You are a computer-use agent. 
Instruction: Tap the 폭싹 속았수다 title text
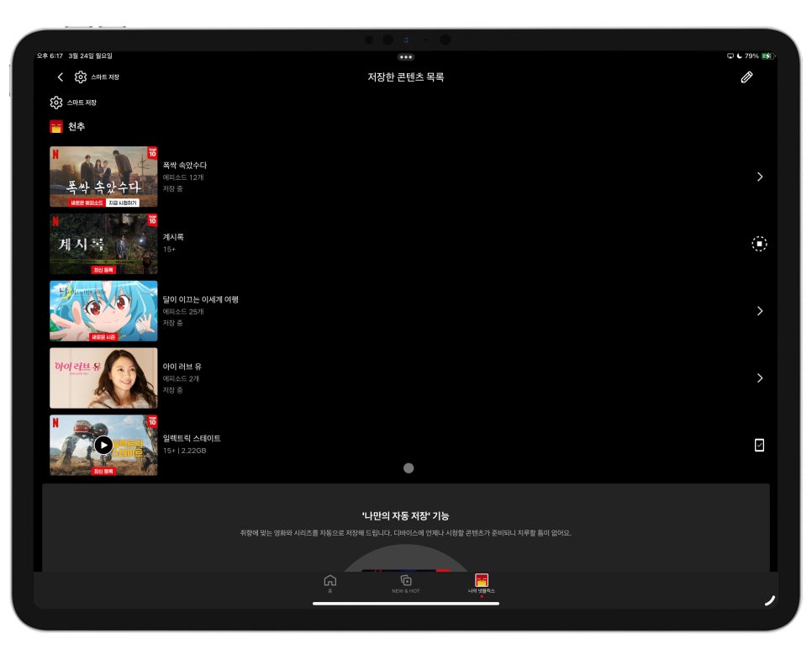(184, 166)
